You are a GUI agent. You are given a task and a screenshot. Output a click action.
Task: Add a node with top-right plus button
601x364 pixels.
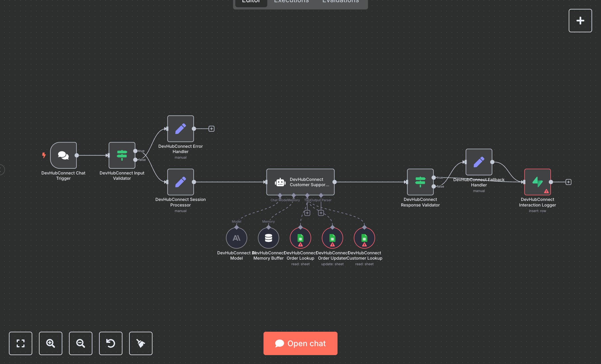click(x=580, y=21)
